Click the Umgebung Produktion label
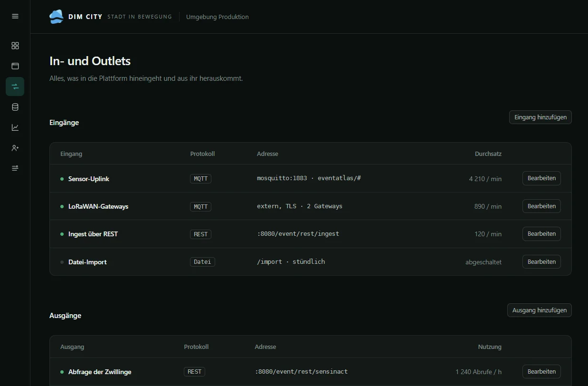588x386 pixels. [218, 17]
